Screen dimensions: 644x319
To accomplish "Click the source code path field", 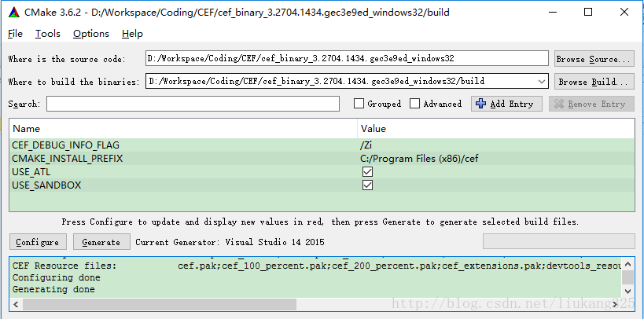I will click(x=347, y=58).
